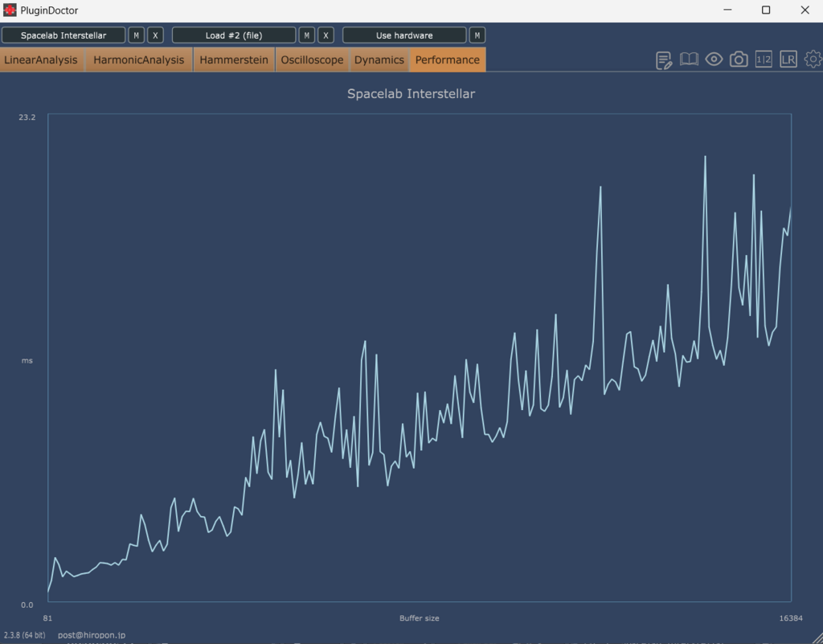The height and width of the screenshot is (644, 823).
Task: Click the Use hardware button
Action: coord(404,35)
